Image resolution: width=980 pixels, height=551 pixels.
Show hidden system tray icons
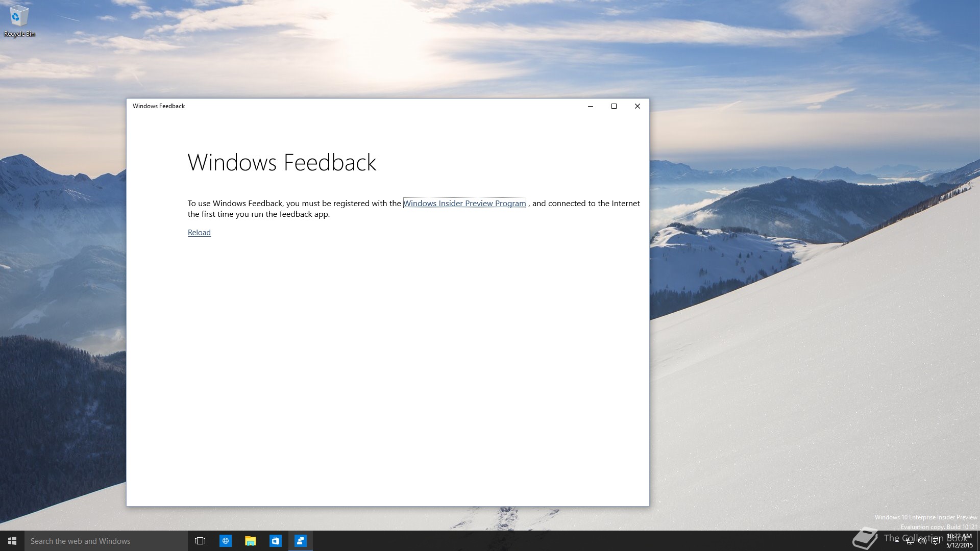(x=897, y=541)
